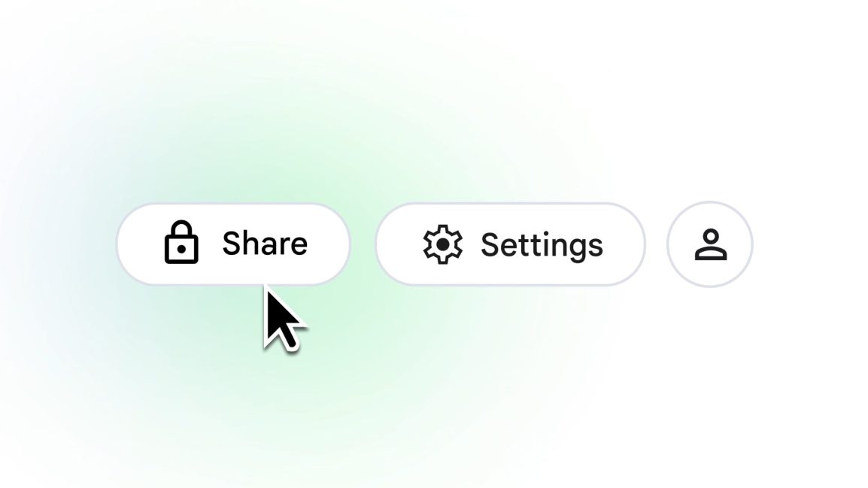The image size is (868, 488).
Task: Open the user profile icon
Action: click(x=710, y=244)
